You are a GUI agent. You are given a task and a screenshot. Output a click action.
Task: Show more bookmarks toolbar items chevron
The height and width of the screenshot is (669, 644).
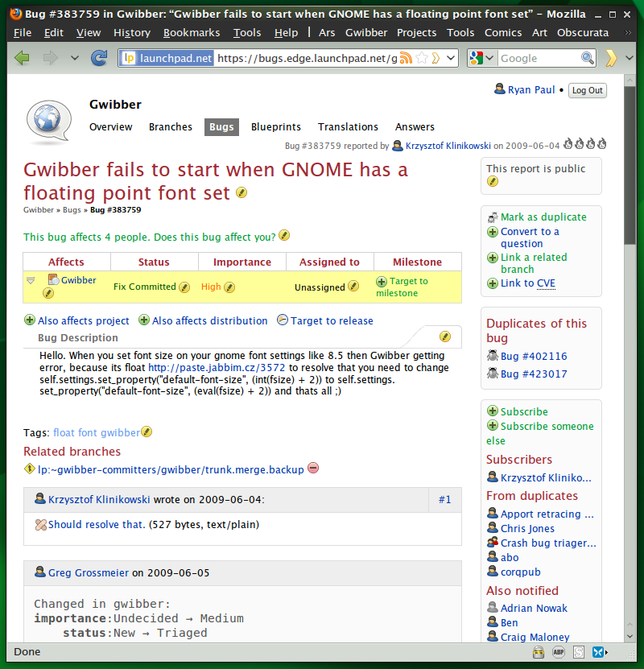628,32
